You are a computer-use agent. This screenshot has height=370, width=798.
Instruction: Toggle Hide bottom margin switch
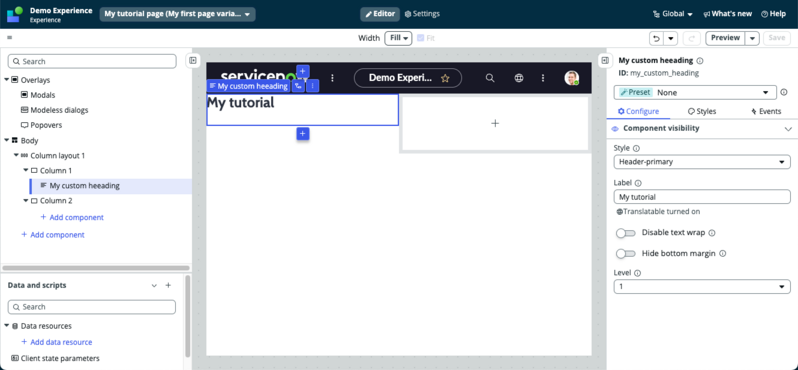[626, 253]
